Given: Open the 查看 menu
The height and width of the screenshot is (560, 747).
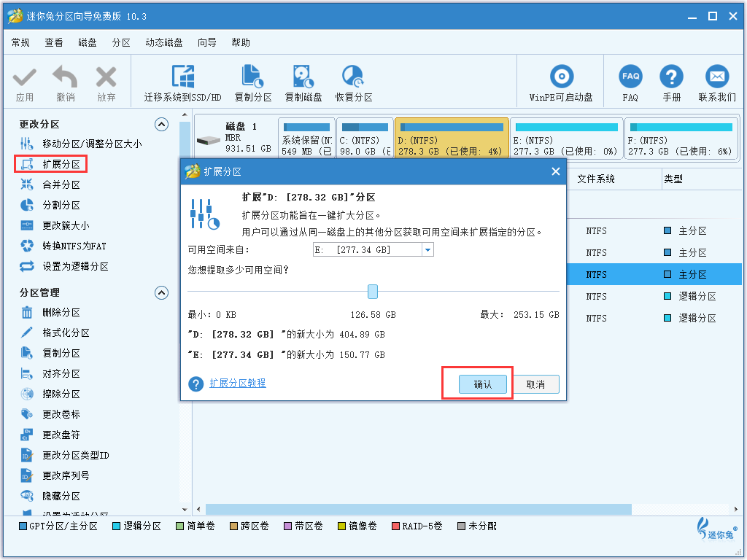Looking at the screenshot, I should coord(54,43).
